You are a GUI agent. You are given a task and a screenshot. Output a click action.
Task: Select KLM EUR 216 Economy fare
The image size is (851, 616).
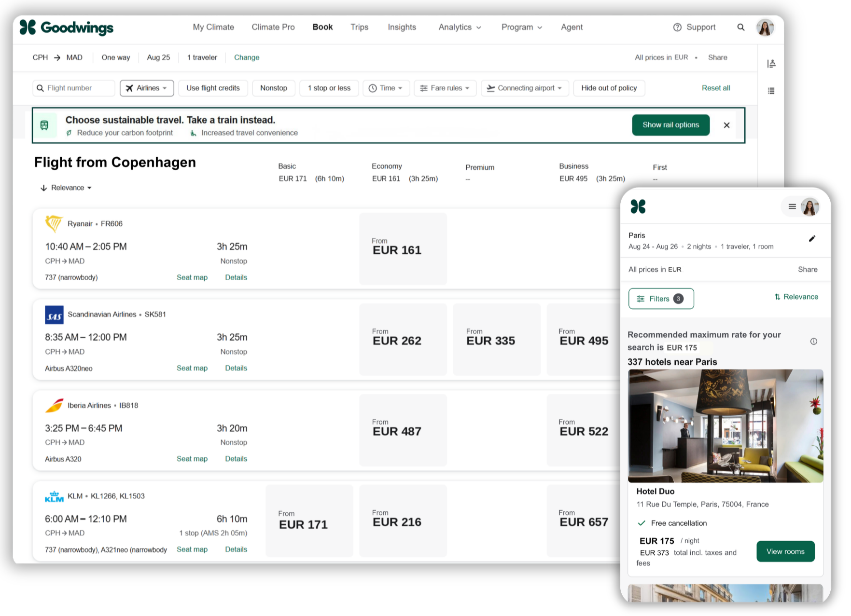403,521
